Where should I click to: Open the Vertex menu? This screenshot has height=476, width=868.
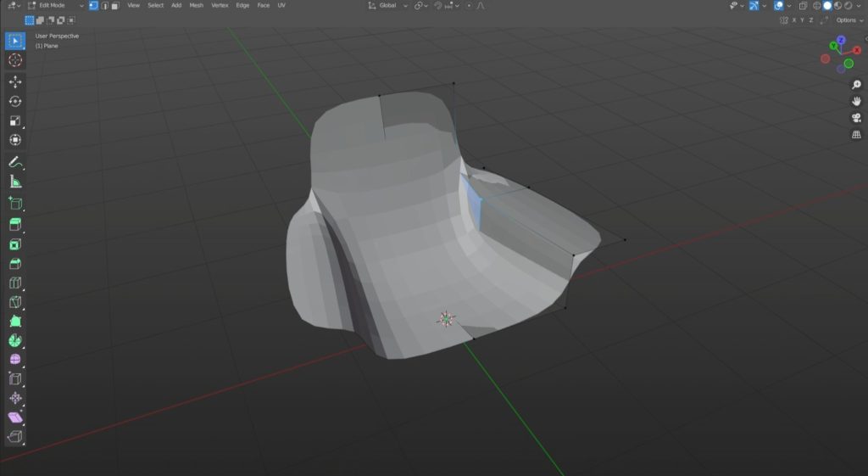pos(220,5)
